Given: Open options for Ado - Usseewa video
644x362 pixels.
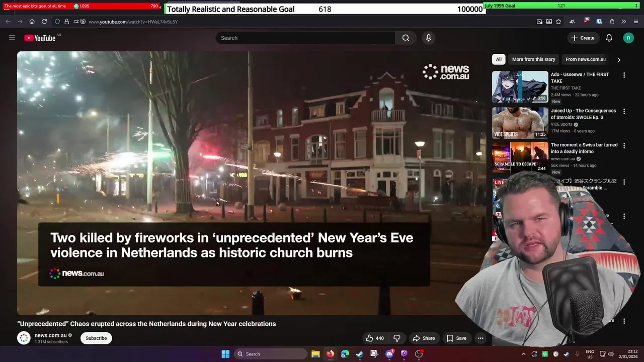Looking at the screenshot, I should (624, 75).
